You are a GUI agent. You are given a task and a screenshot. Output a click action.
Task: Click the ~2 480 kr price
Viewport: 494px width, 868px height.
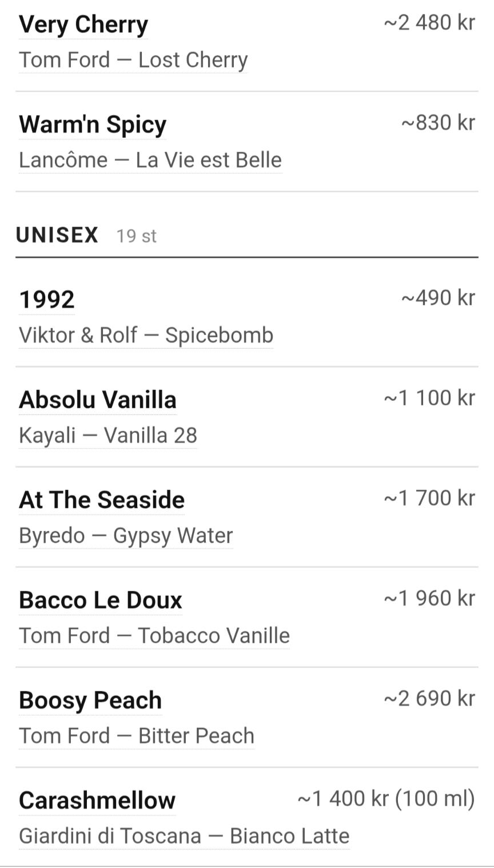[429, 23]
